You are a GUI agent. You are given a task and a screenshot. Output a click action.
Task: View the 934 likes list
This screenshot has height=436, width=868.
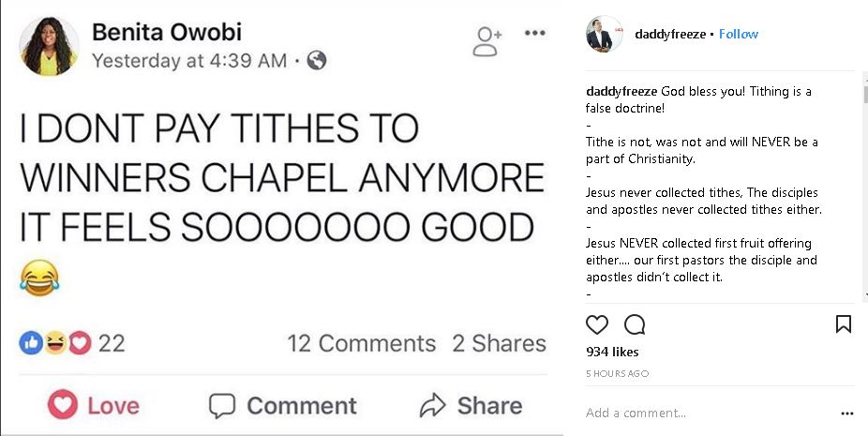click(x=612, y=352)
